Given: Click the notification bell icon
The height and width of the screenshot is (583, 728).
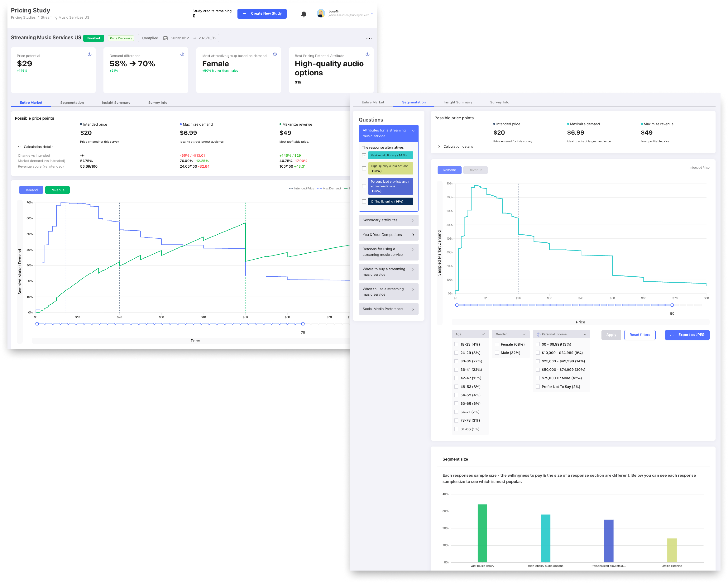Looking at the screenshot, I should (304, 14).
